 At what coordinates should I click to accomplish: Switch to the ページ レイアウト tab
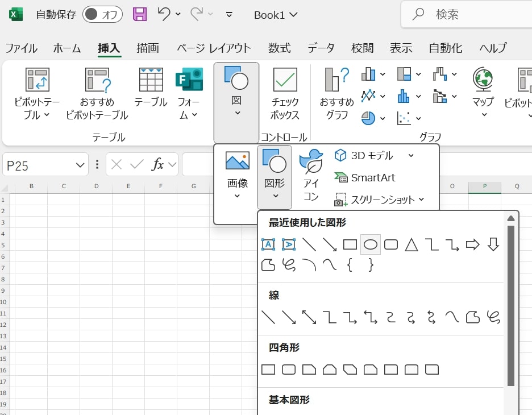click(214, 48)
